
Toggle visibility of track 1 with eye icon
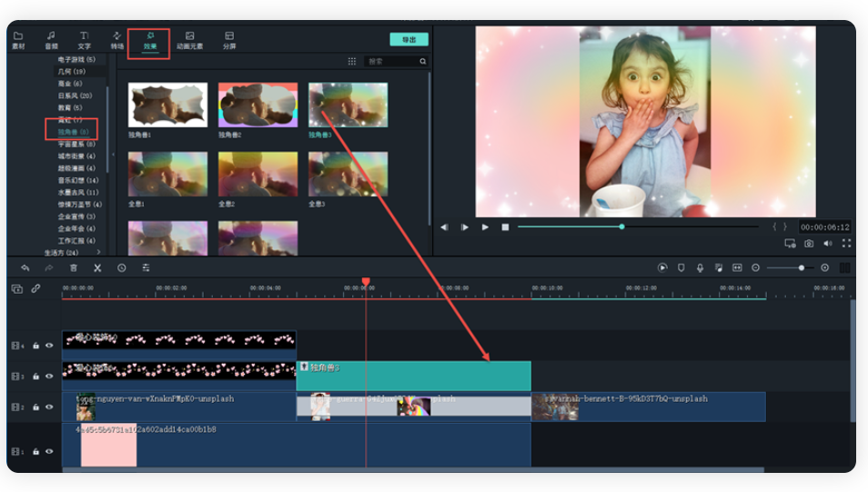tap(49, 452)
